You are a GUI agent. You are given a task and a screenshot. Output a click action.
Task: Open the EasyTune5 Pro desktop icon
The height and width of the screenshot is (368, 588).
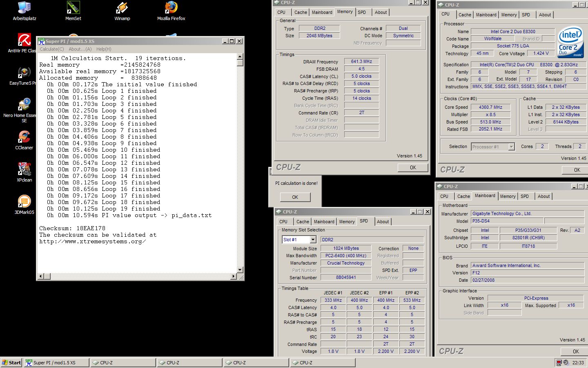24,76
